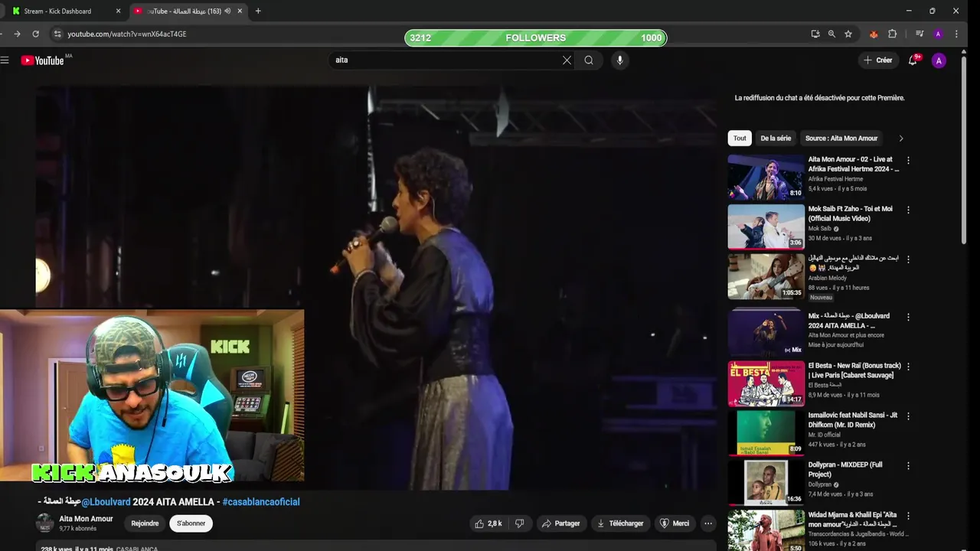The width and height of the screenshot is (980, 551).
Task: Start voice search with the microphone
Action: pos(620,60)
